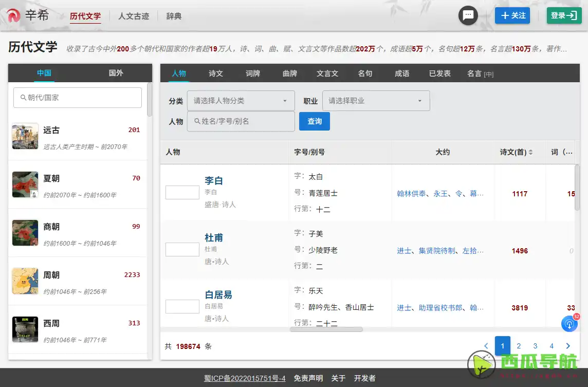
Task: Open the 历代文学 navigation menu
Action: coord(85,16)
